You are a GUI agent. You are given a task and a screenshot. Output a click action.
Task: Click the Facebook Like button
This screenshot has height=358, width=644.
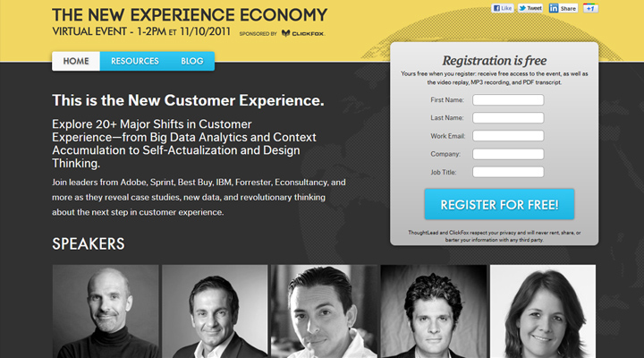503,8
